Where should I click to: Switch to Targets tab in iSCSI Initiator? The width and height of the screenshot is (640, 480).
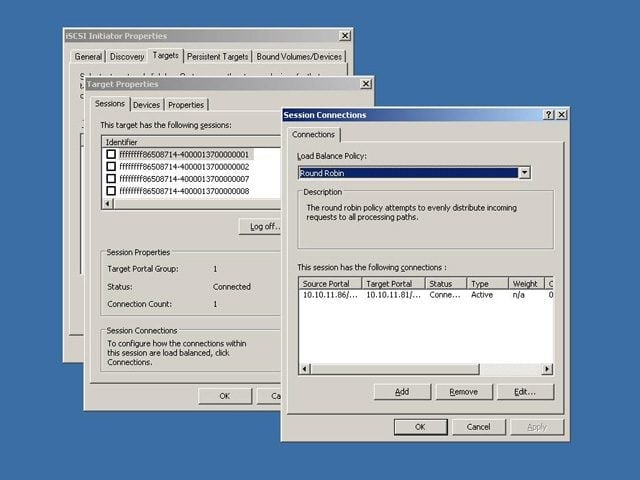[165, 56]
